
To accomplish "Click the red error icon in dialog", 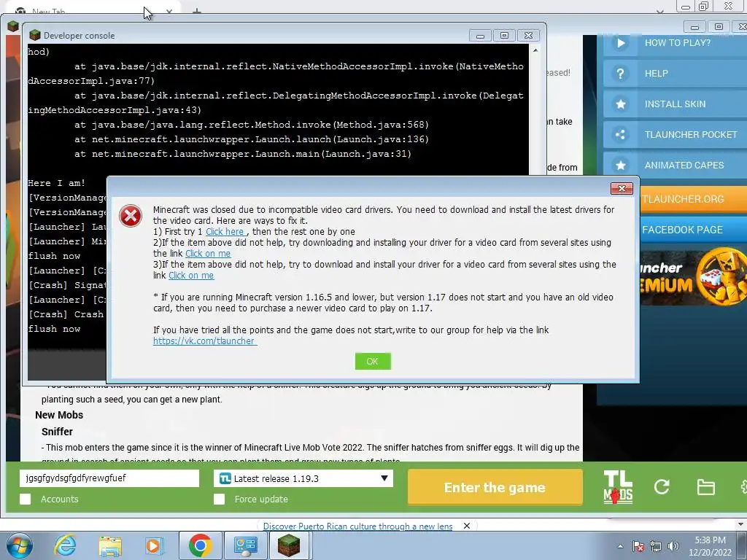I will (131, 216).
